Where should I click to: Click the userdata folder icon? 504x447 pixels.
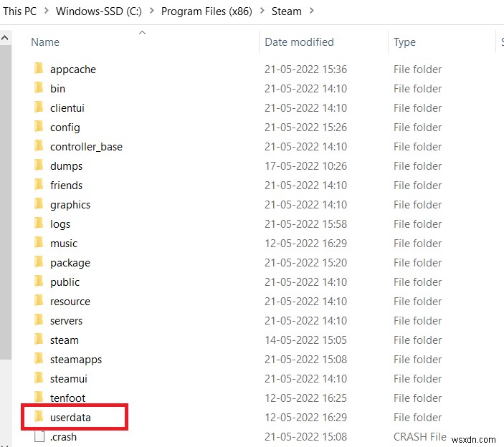point(39,416)
